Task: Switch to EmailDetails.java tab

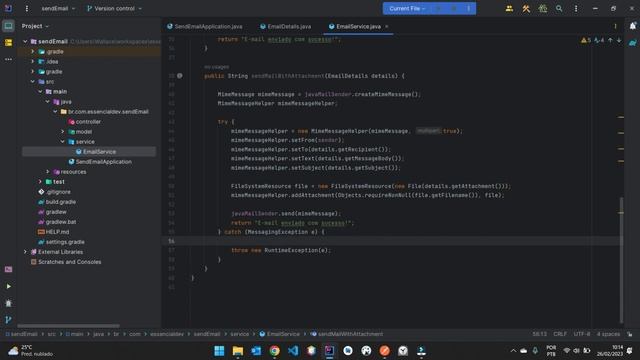Action: coord(285,26)
